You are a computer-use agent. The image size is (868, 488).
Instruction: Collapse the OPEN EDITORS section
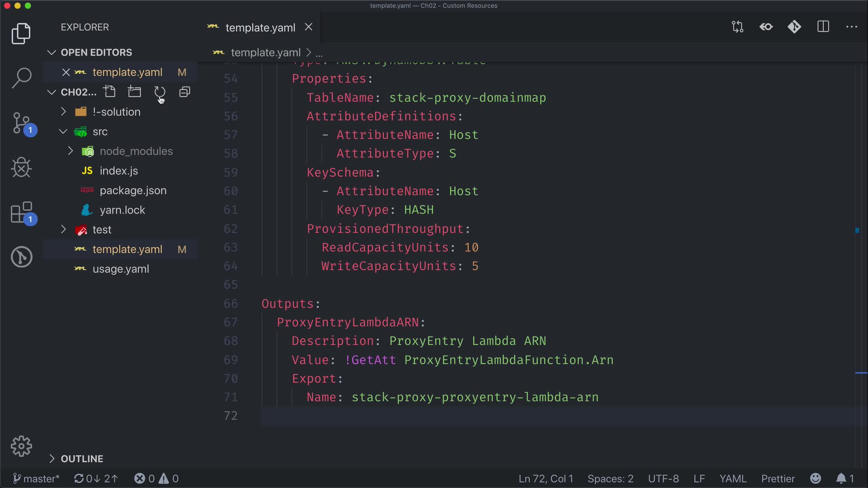tap(52, 52)
